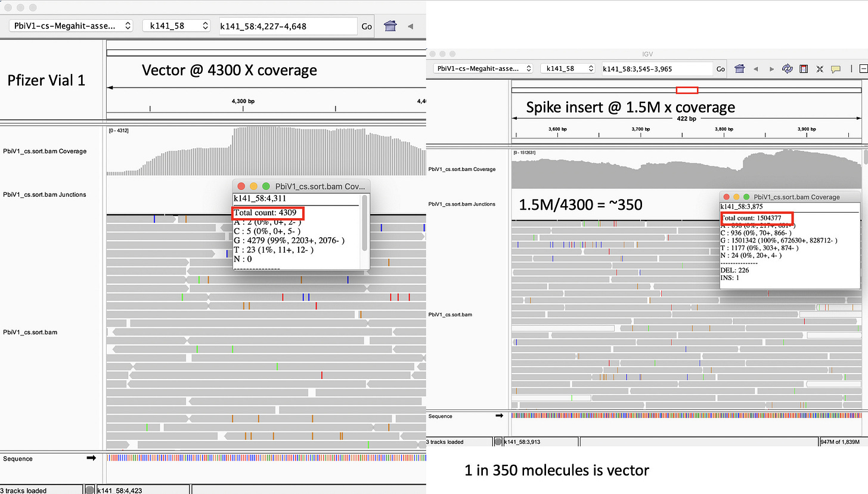The width and height of the screenshot is (868, 494).
Task: Click 'T : 23' line in popup
Action: coord(274,250)
